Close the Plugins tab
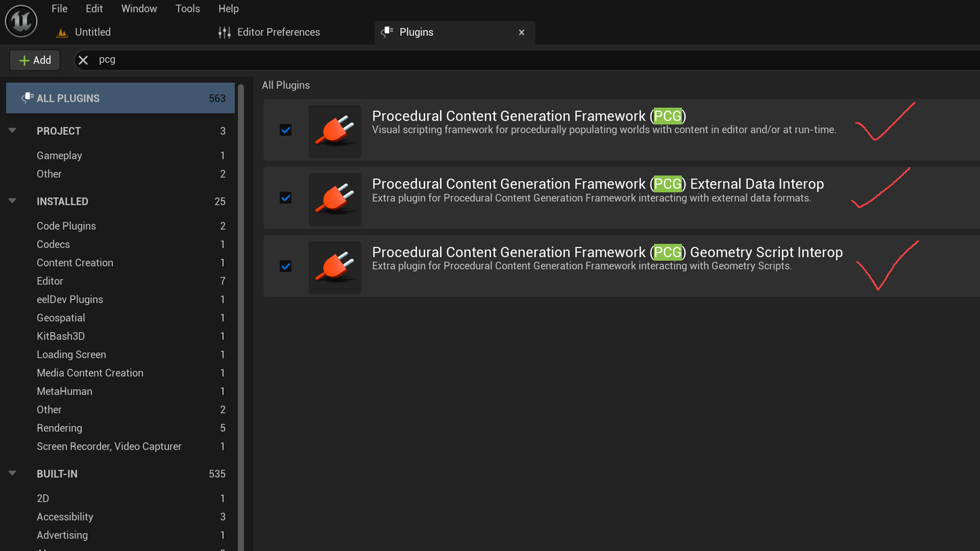 coord(522,33)
